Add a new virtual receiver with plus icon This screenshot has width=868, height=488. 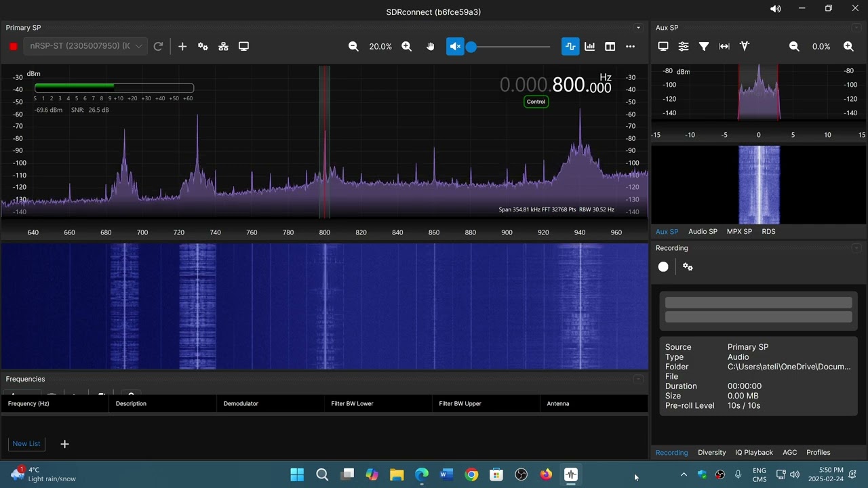pyautogui.click(x=182, y=46)
